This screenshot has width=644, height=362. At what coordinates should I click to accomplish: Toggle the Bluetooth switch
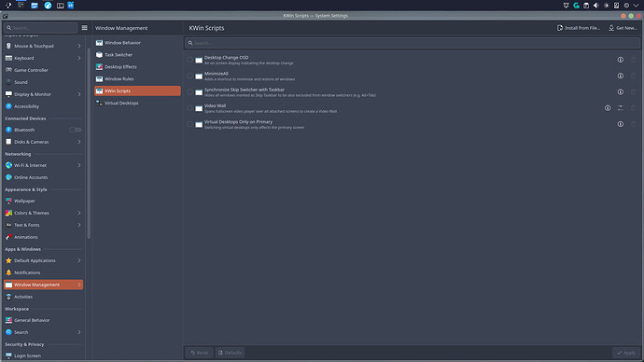[76, 130]
